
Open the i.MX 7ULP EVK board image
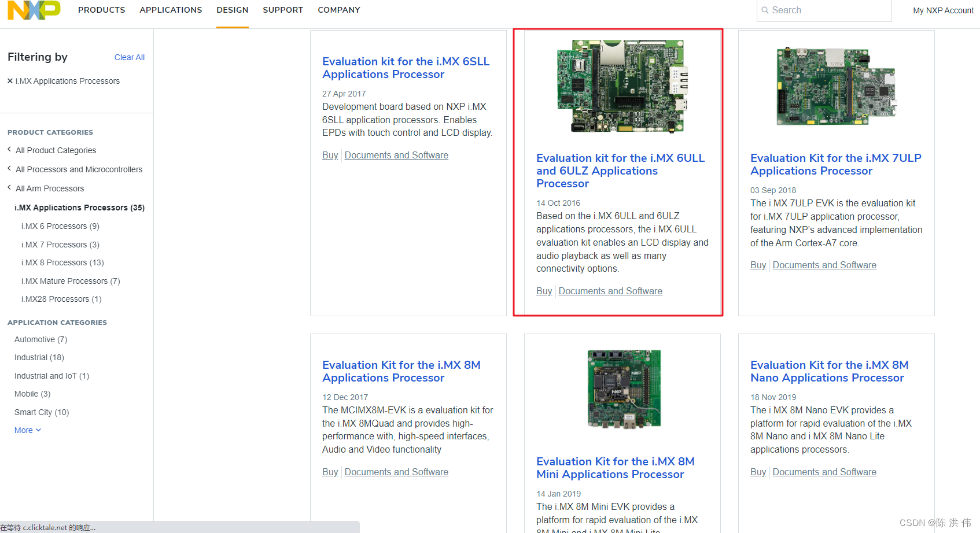[x=835, y=87]
